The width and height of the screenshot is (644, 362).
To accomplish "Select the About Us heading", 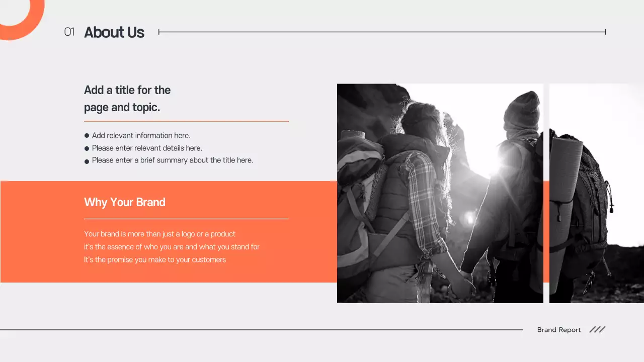I will click(114, 32).
